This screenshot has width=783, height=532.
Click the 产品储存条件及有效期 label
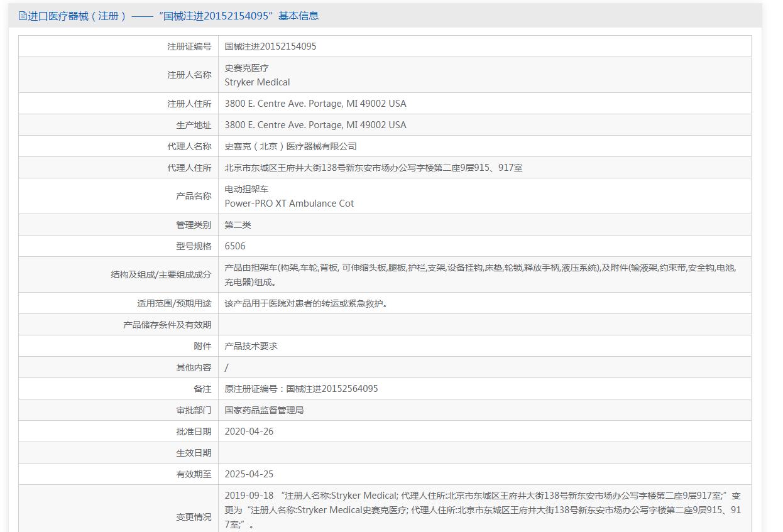tap(167, 325)
